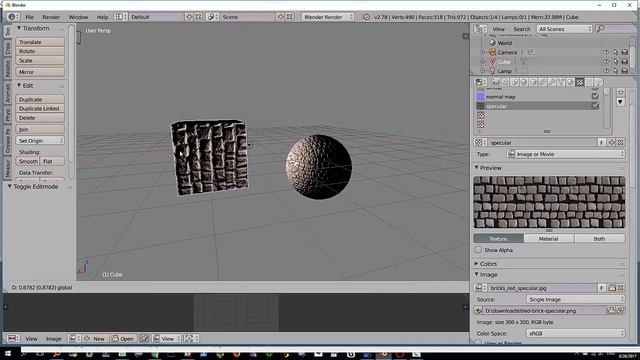Click the Smooth shading button
The height and width of the screenshot is (360, 640).
click(x=28, y=161)
